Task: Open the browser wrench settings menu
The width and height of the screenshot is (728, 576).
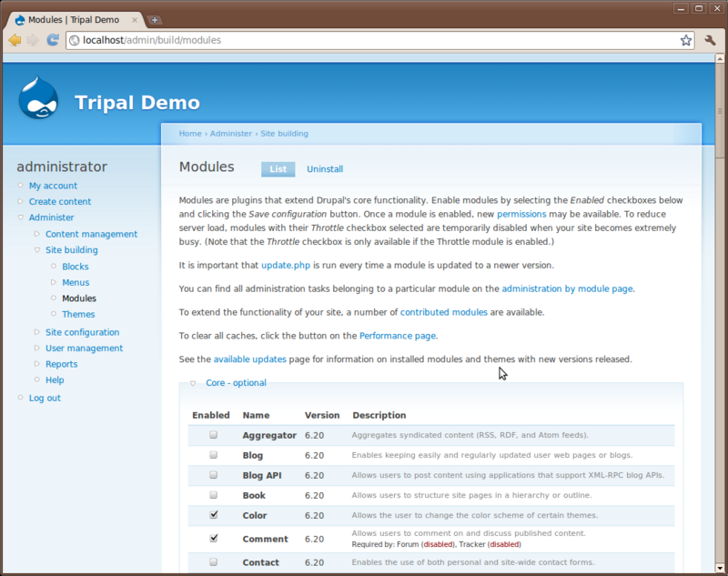Action: 710,40
